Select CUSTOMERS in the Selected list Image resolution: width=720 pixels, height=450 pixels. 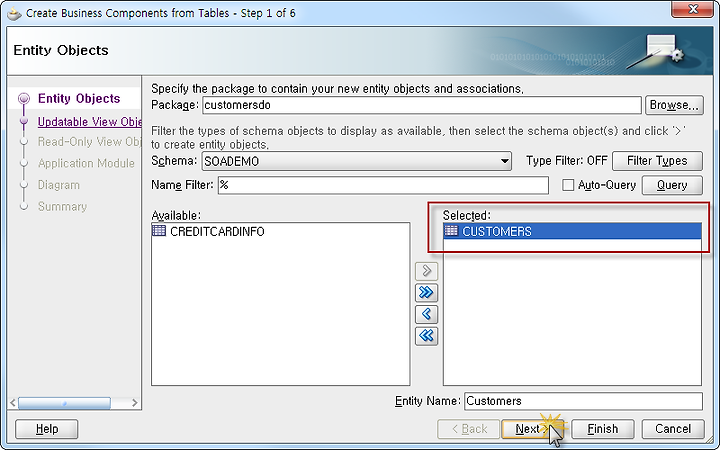(572, 231)
